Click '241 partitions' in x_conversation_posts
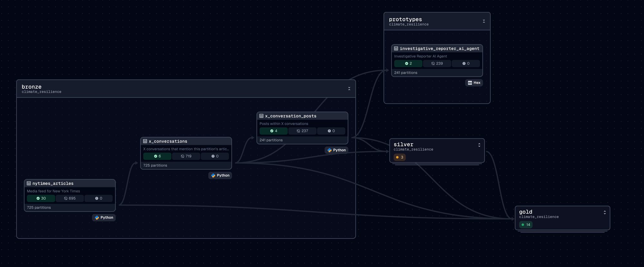This screenshot has height=267, width=644. 271,140
